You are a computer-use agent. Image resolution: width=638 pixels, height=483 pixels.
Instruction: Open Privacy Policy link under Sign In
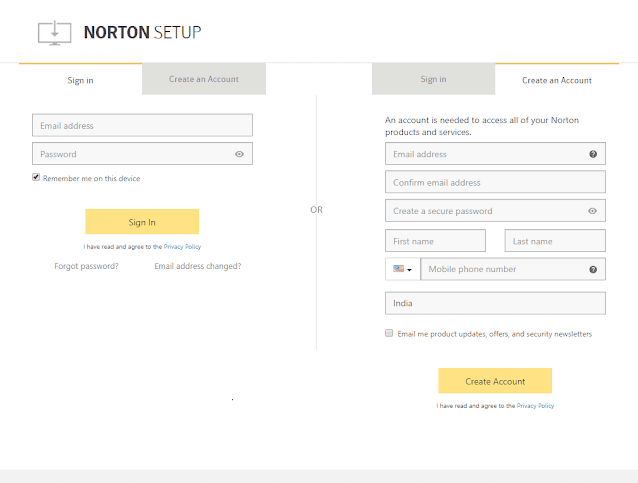[182, 247]
